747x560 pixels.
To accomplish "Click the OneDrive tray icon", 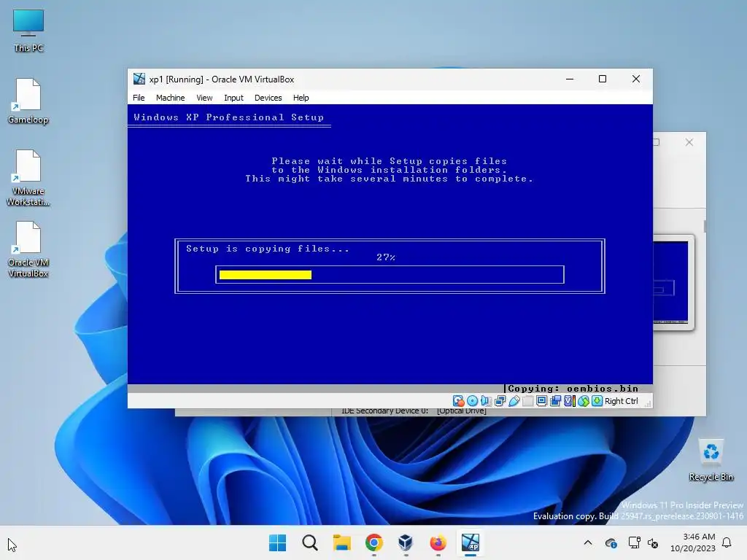I will [611, 542].
